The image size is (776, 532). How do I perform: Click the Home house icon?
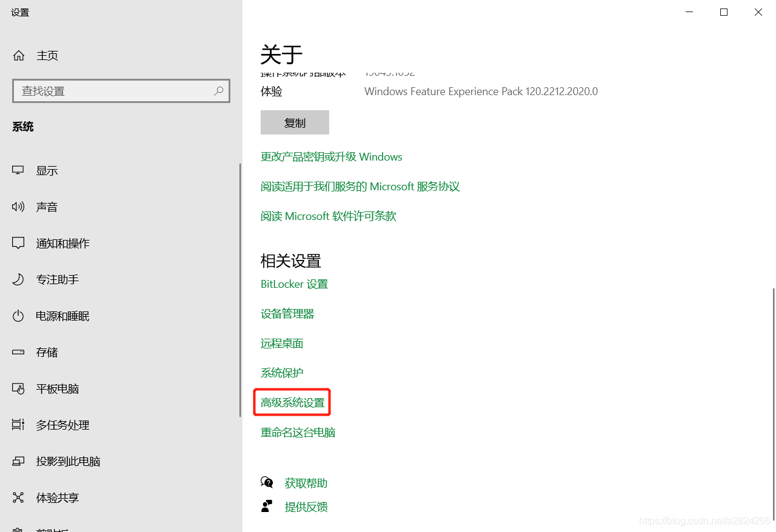(x=19, y=56)
